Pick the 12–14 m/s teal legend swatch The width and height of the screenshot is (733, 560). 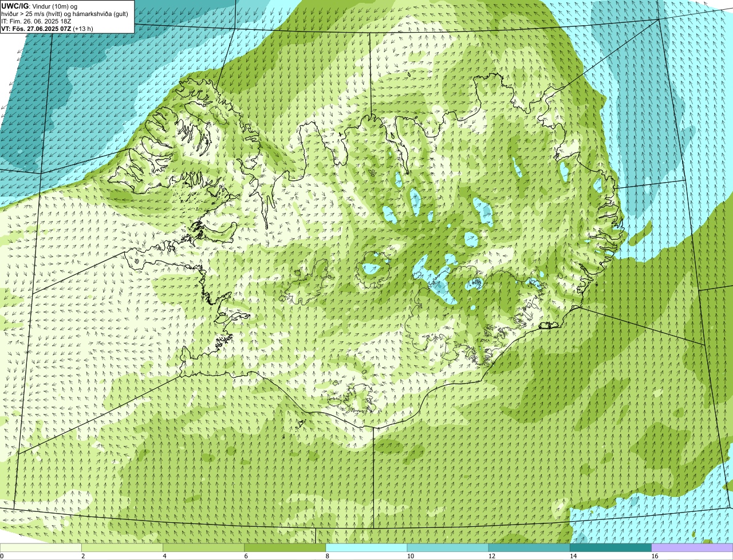point(529,547)
